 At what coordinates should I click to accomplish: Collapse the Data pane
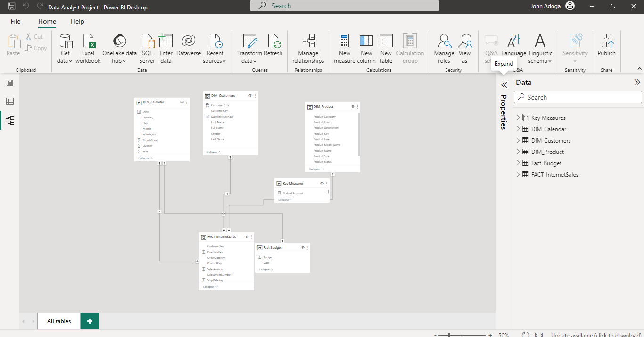click(637, 82)
